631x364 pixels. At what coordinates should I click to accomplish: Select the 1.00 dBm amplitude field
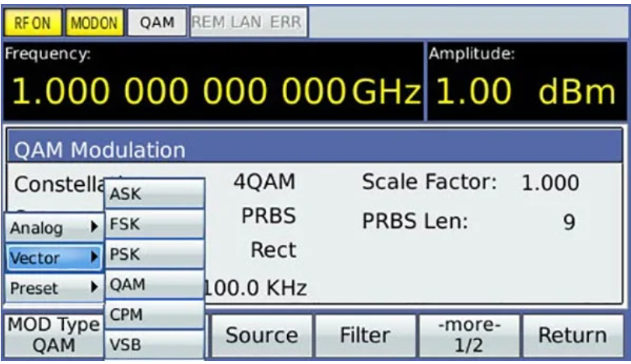(528, 92)
